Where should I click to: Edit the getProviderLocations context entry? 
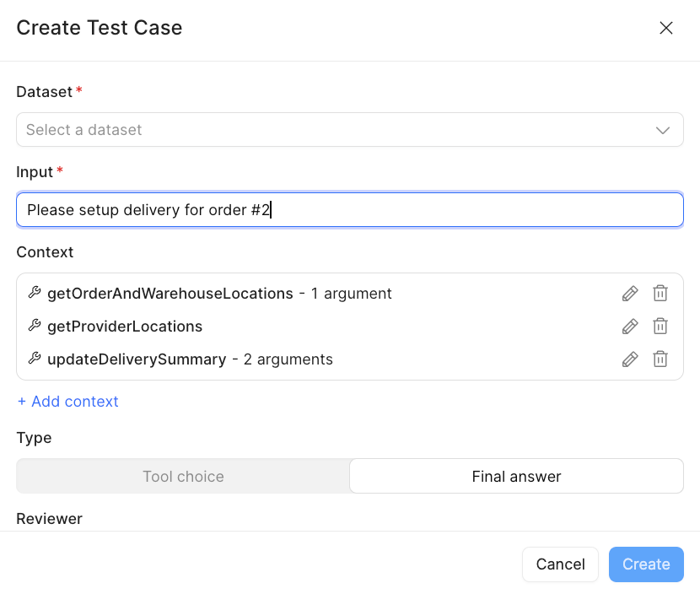629,326
